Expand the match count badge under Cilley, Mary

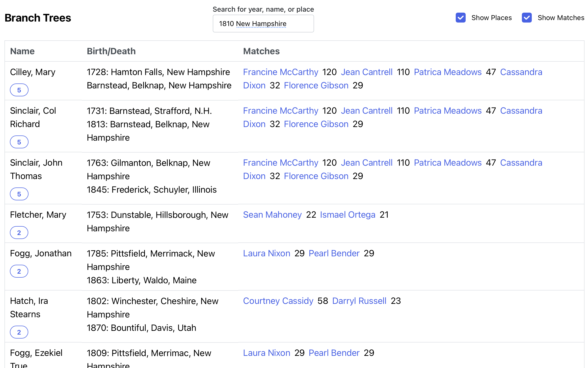click(x=19, y=90)
